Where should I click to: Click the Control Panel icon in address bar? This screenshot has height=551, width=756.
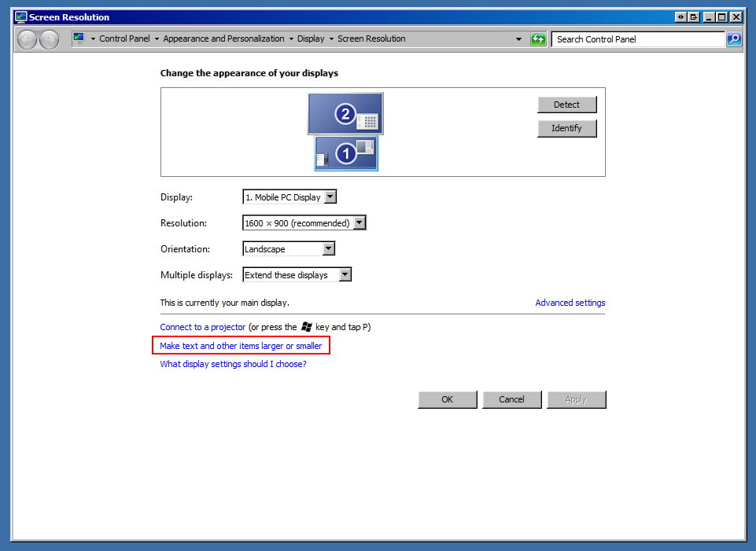pyautogui.click(x=79, y=39)
